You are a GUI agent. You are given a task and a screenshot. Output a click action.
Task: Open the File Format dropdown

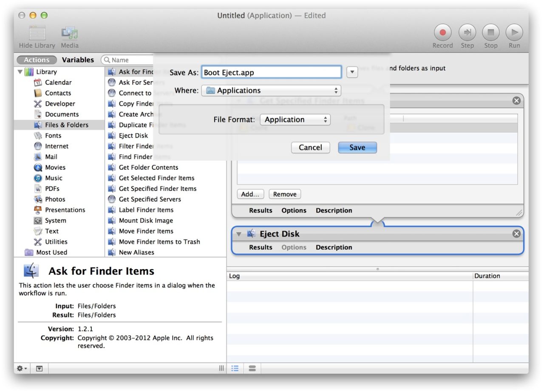pos(295,119)
